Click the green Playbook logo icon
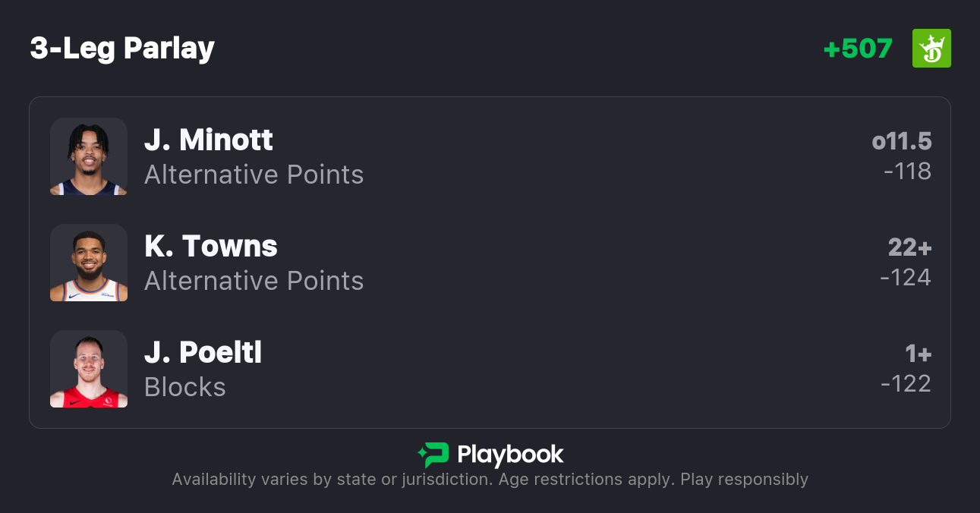Screen dimensions: 980x513 [x=433, y=455]
